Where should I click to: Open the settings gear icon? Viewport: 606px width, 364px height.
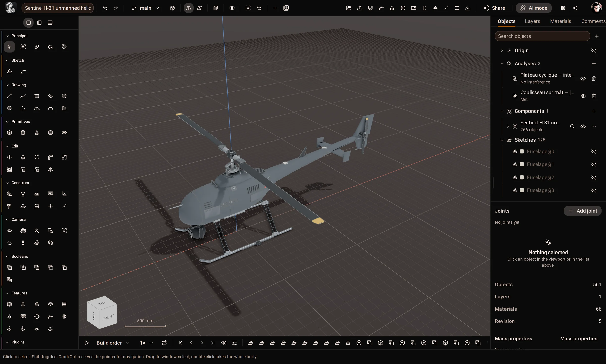[x=563, y=8]
